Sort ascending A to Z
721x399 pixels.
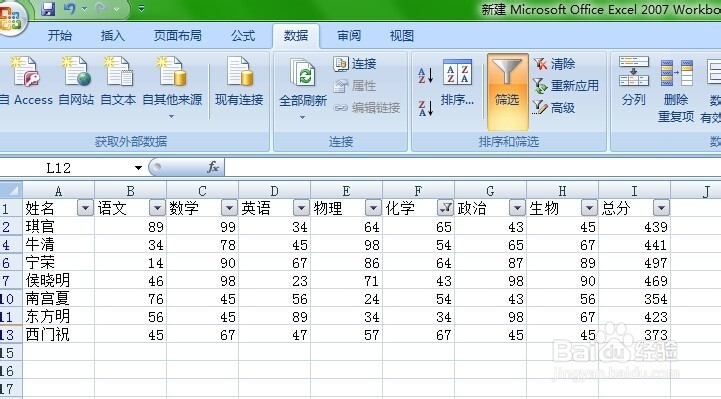point(426,75)
